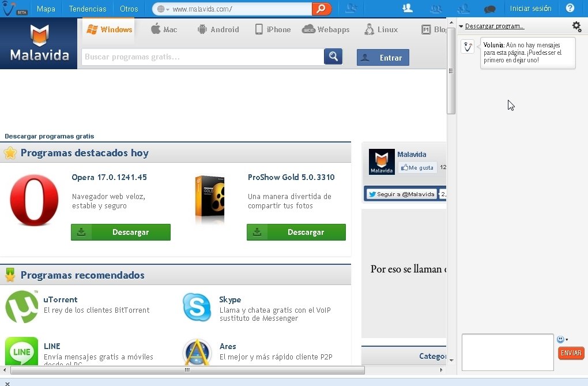Click the Malavida logo

point(39,43)
